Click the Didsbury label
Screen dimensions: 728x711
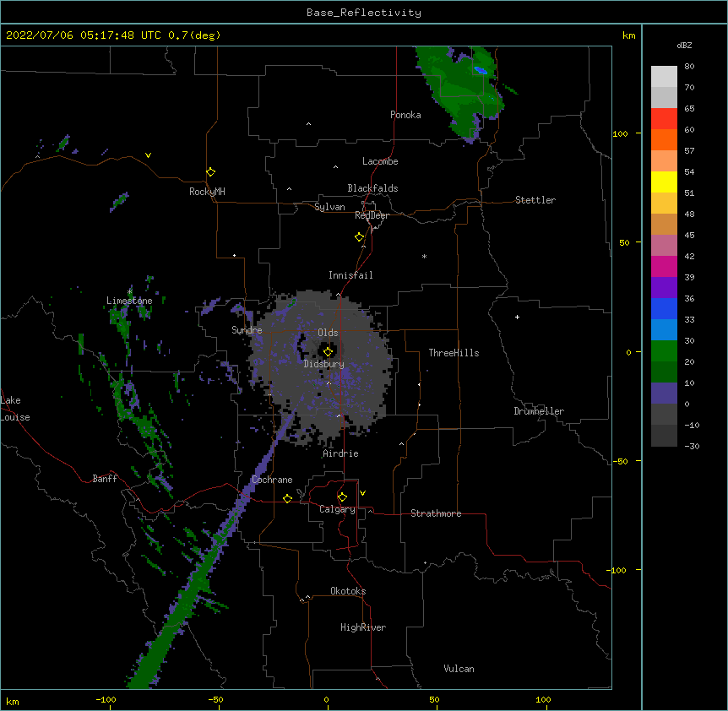pos(324,364)
